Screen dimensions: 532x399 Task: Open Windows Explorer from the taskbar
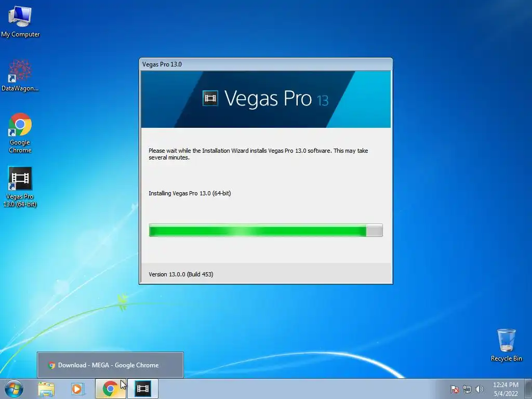[46, 389]
